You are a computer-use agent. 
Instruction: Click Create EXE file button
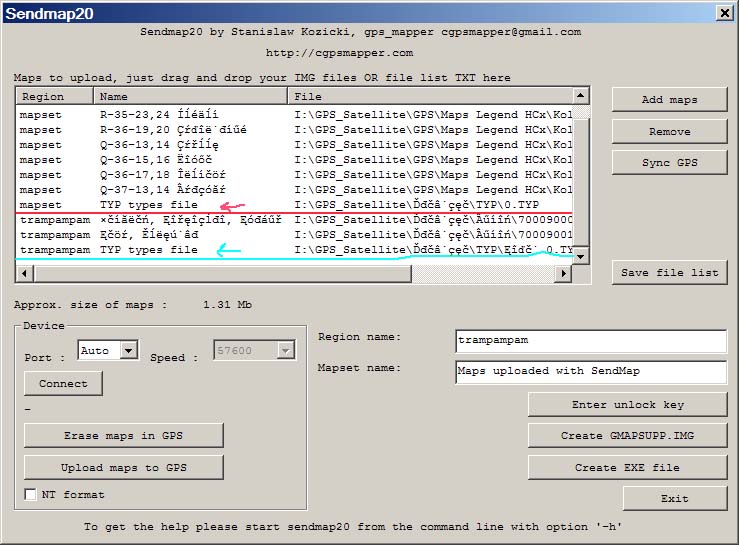pyautogui.click(x=627, y=467)
